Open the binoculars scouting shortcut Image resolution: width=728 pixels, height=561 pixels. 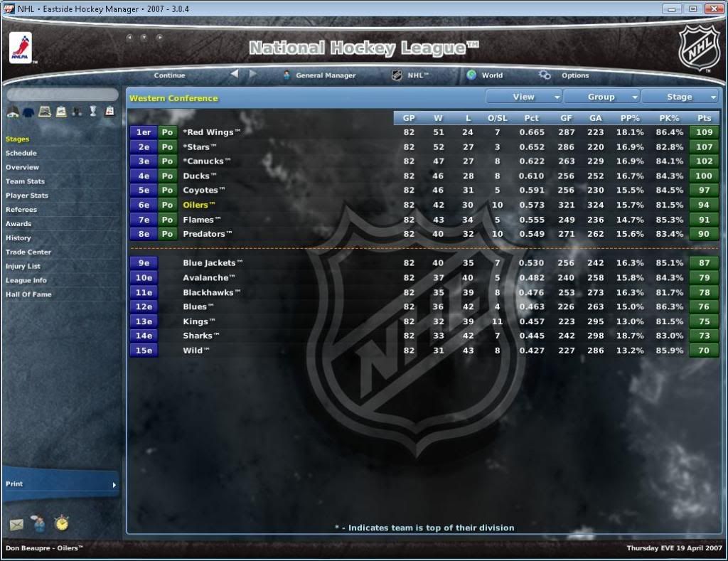[x=77, y=112]
